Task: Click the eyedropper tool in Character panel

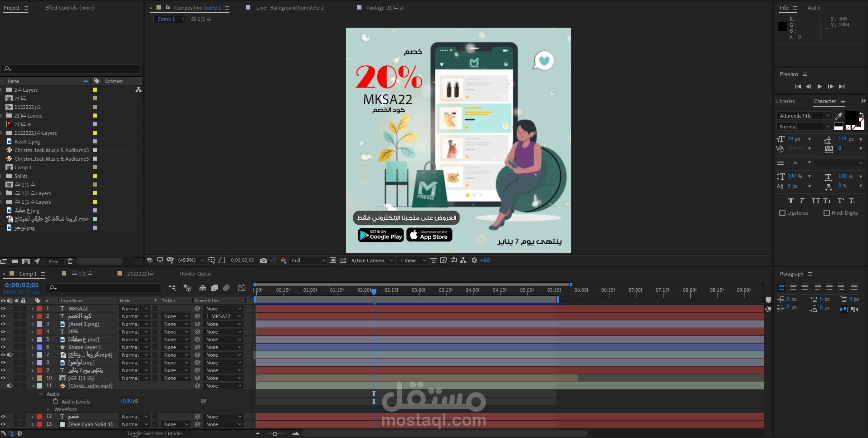Action: [x=839, y=116]
